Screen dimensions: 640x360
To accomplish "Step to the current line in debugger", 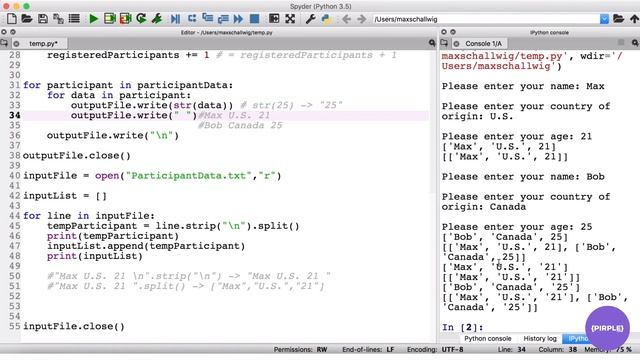I will coord(191,19).
